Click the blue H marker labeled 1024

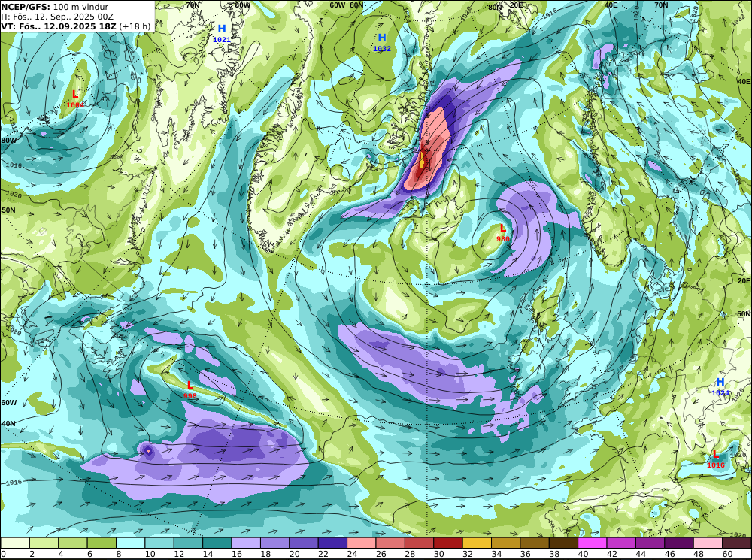click(720, 382)
